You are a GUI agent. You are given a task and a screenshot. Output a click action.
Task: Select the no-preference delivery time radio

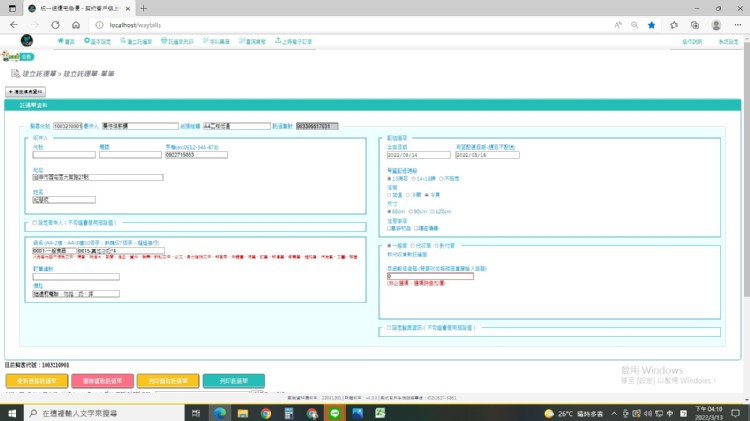pos(441,178)
